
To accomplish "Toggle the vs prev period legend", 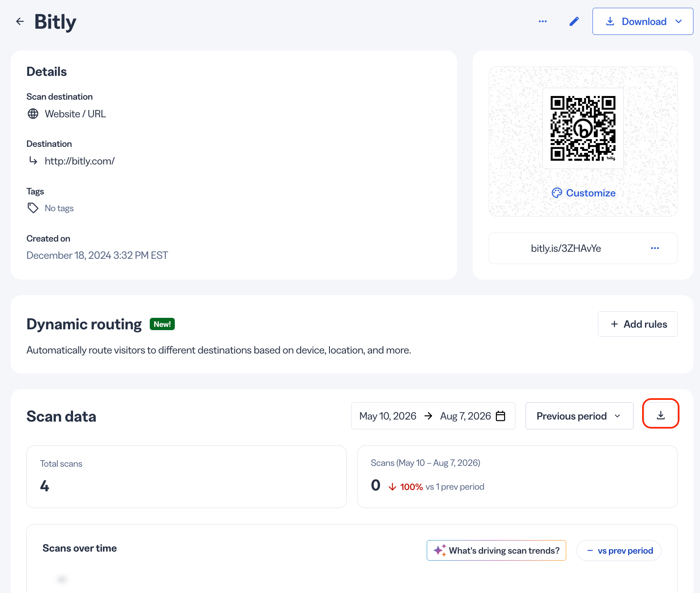I will (x=619, y=550).
